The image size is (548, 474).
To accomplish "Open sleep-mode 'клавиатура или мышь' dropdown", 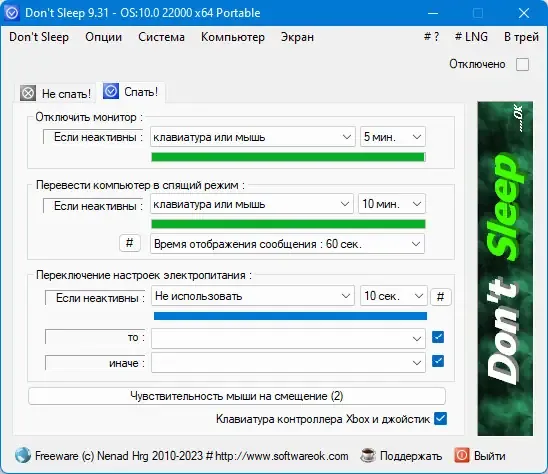I will (x=252, y=204).
